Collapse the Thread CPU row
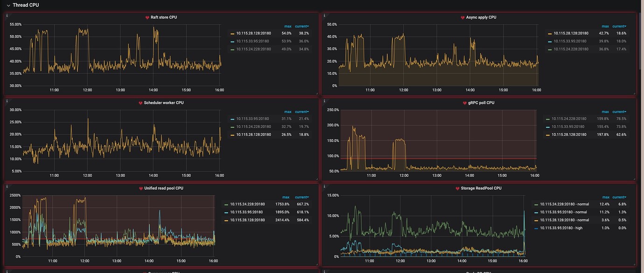 click(8, 5)
